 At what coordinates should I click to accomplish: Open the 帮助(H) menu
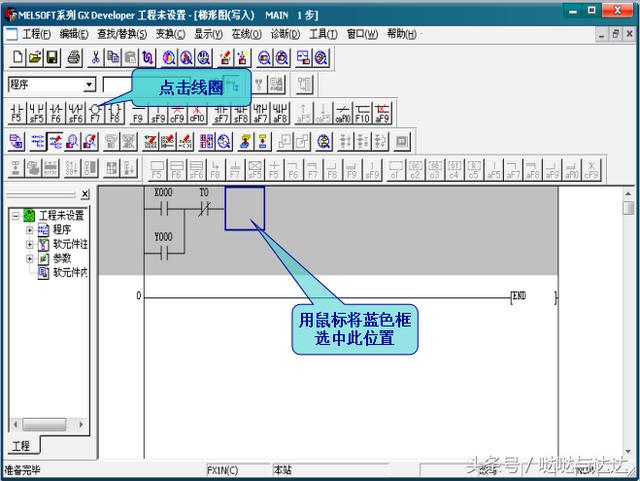pyautogui.click(x=402, y=34)
